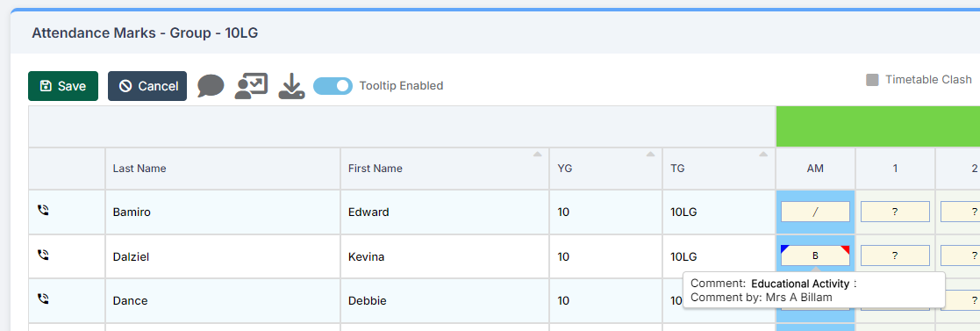Click the presentation share icon in toolbar
The height and width of the screenshot is (331, 980).
pyautogui.click(x=251, y=86)
